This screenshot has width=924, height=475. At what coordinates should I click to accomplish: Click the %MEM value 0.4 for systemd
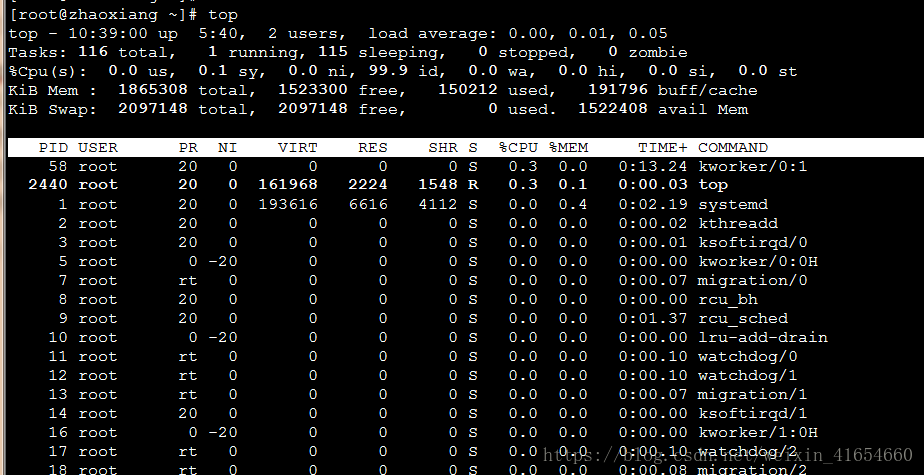click(x=573, y=204)
